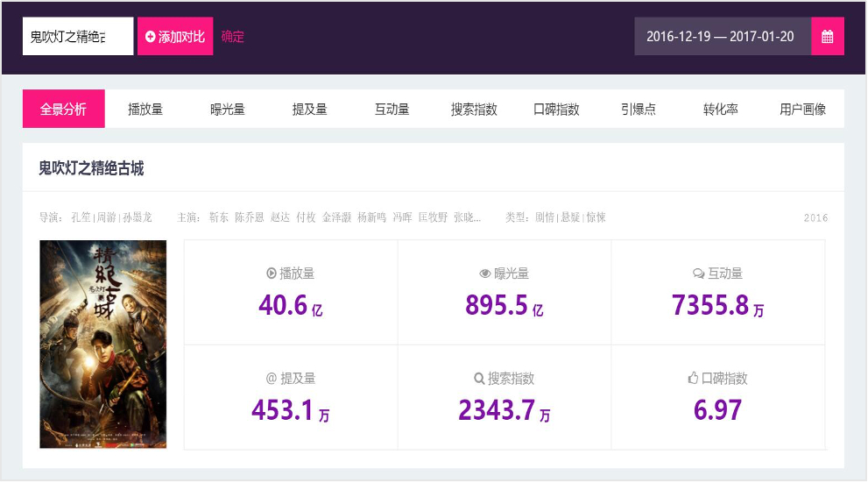The image size is (868, 483).
Task: Select the 用户画像 tab
Action: point(802,110)
